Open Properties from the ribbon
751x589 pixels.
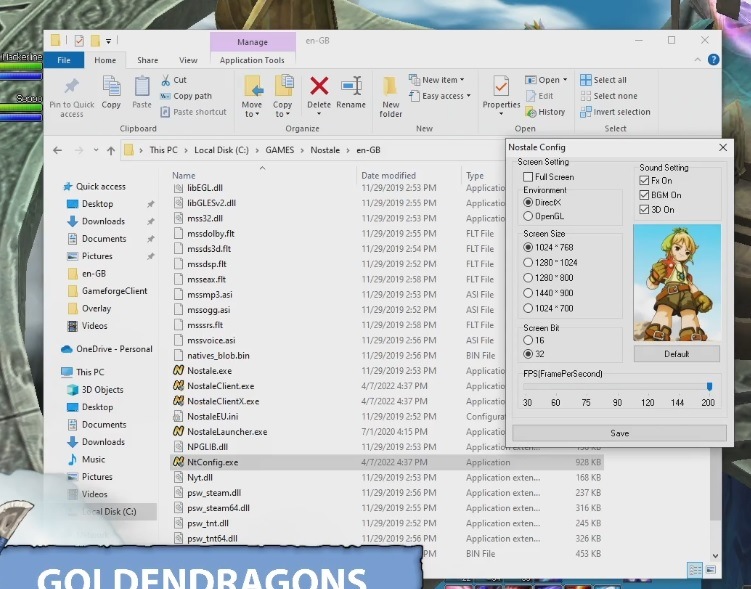pyautogui.click(x=501, y=96)
